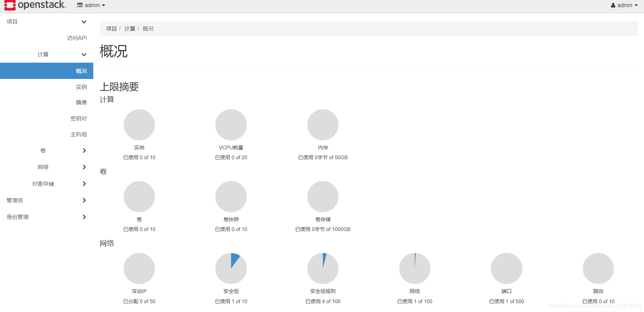Expand the 对象存储 sidebar group

tap(46, 184)
